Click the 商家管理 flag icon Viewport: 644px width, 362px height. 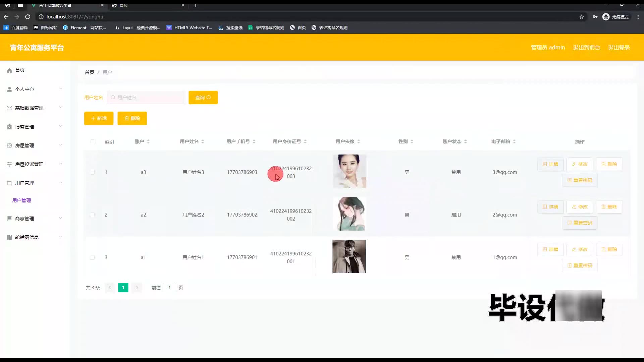[x=9, y=219]
